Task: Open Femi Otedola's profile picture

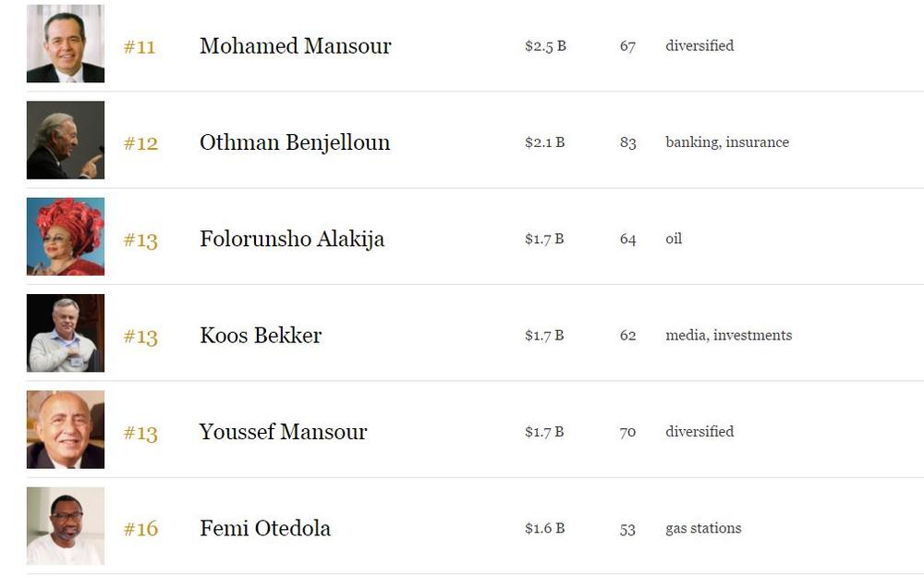Action: click(66, 526)
